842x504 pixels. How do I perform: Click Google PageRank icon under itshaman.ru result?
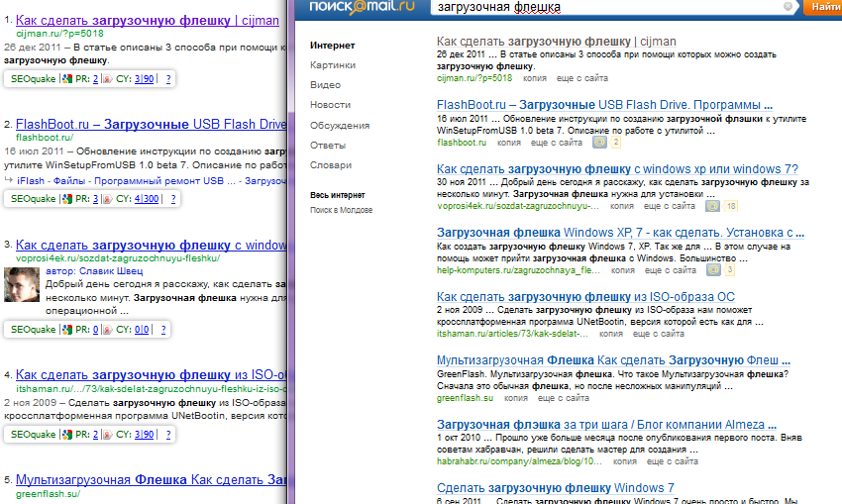point(67,435)
